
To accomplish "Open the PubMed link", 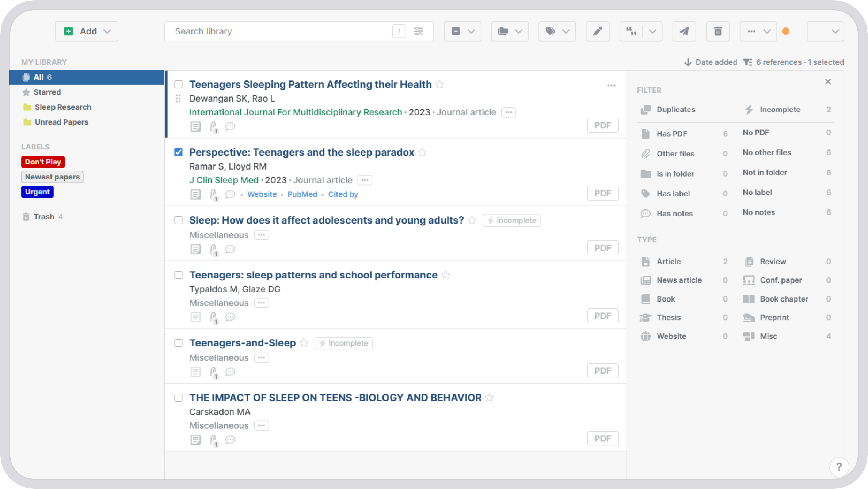I will (x=302, y=194).
